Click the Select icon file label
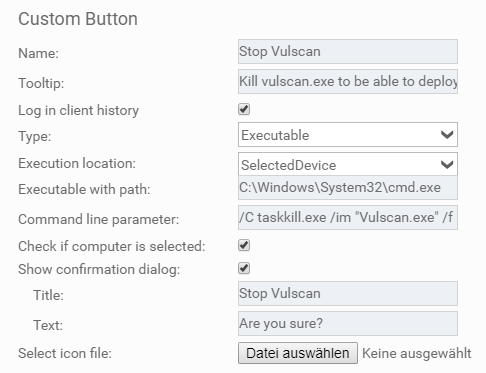The image size is (486, 373). [65, 353]
